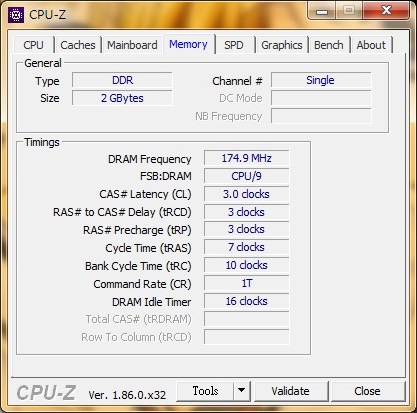Click the empty Row To Column field

pos(247,337)
